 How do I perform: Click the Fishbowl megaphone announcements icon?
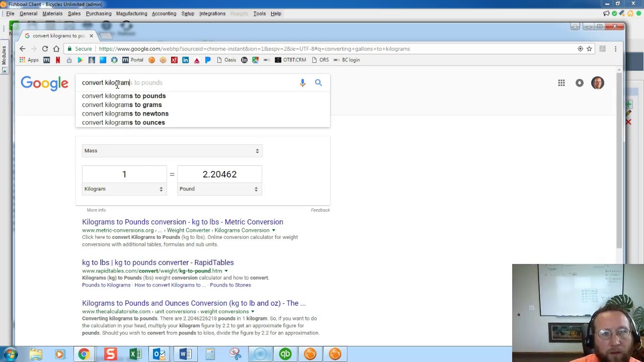(x=606, y=14)
